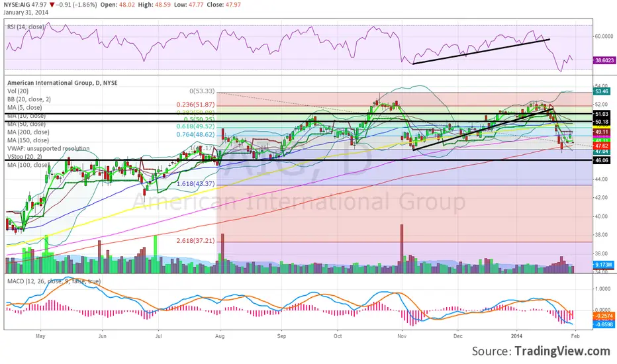Screen dimensions: 617x364
Task: Click the black 46.06 price tag
Action: click(x=602, y=161)
